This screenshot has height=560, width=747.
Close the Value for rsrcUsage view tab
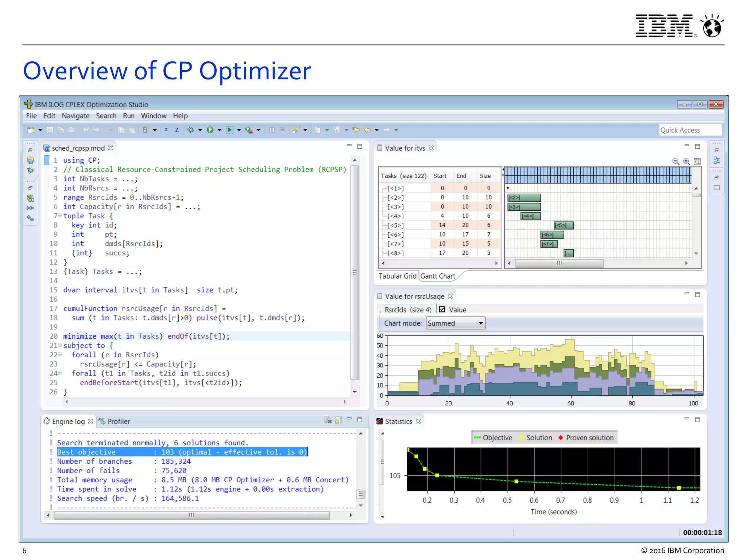pyautogui.click(x=450, y=296)
